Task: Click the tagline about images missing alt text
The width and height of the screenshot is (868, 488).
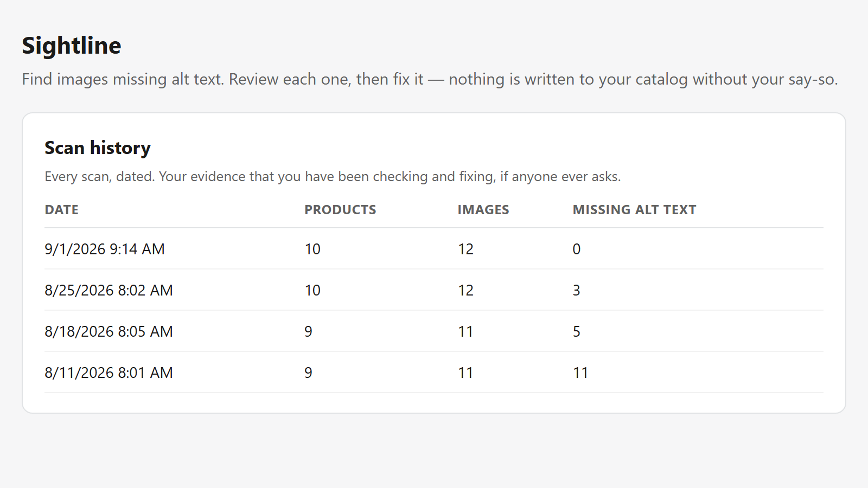Action: [430, 80]
